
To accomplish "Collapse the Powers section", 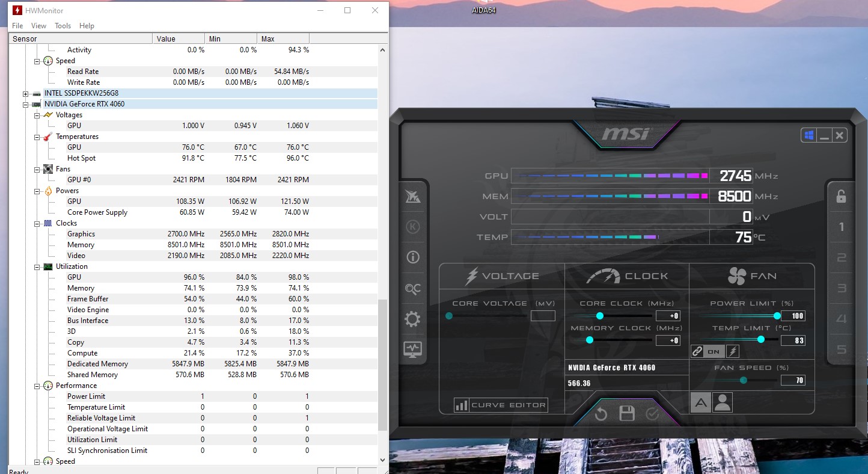I will [x=37, y=191].
